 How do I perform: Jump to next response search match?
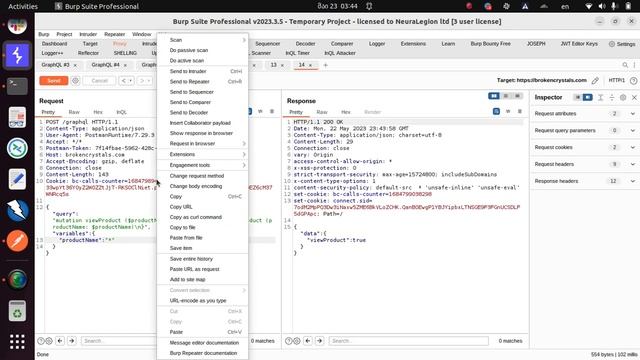[x=320, y=341]
